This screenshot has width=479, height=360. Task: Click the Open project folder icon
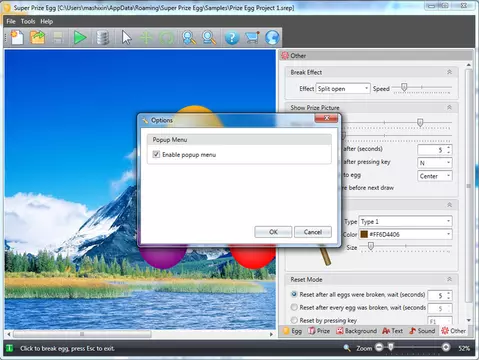tap(38, 37)
